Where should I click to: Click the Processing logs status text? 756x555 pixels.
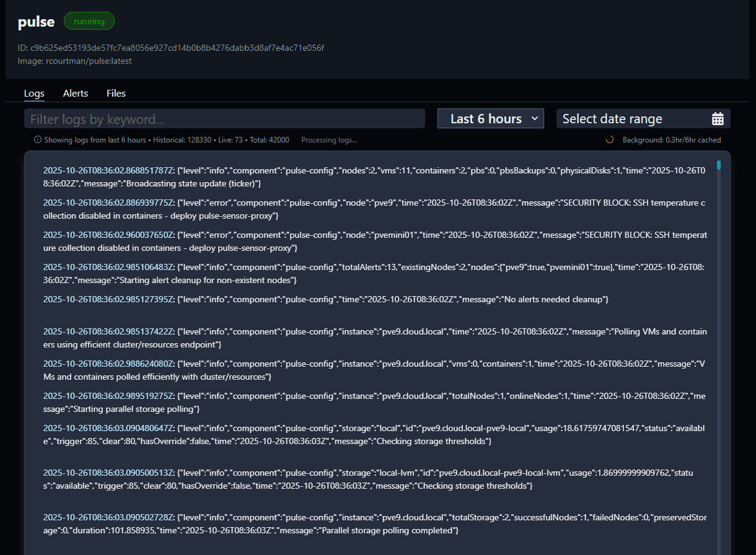pos(329,140)
